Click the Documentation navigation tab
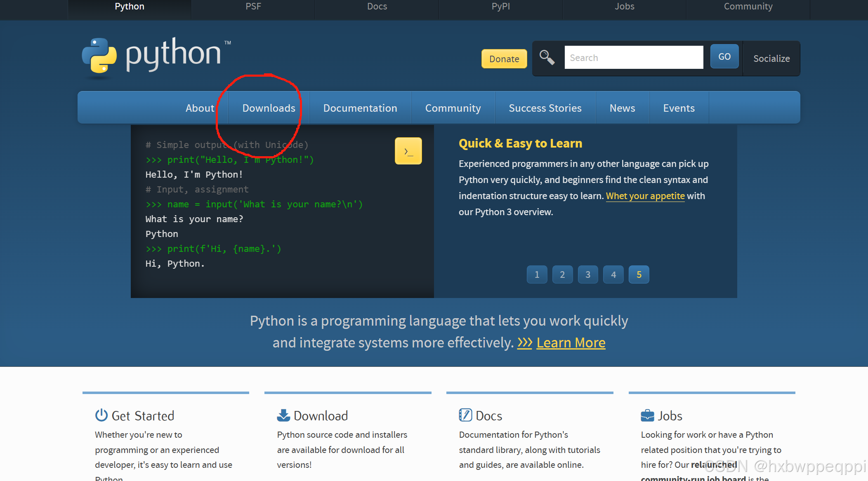 pos(360,107)
